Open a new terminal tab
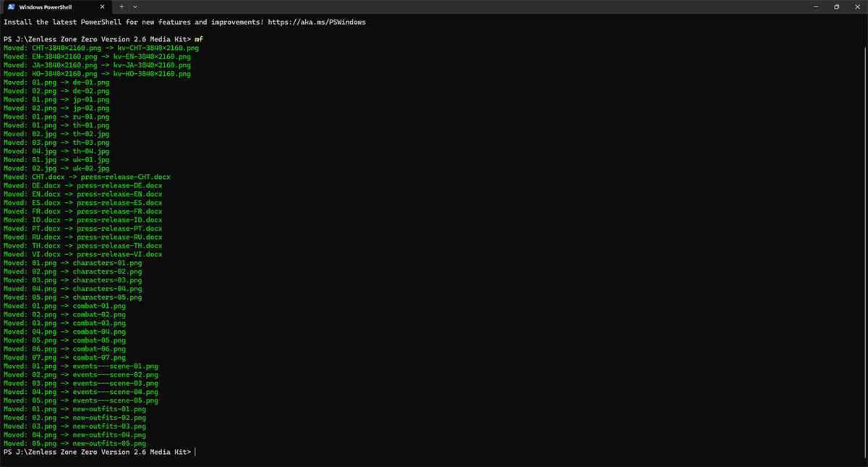 (x=122, y=7)
